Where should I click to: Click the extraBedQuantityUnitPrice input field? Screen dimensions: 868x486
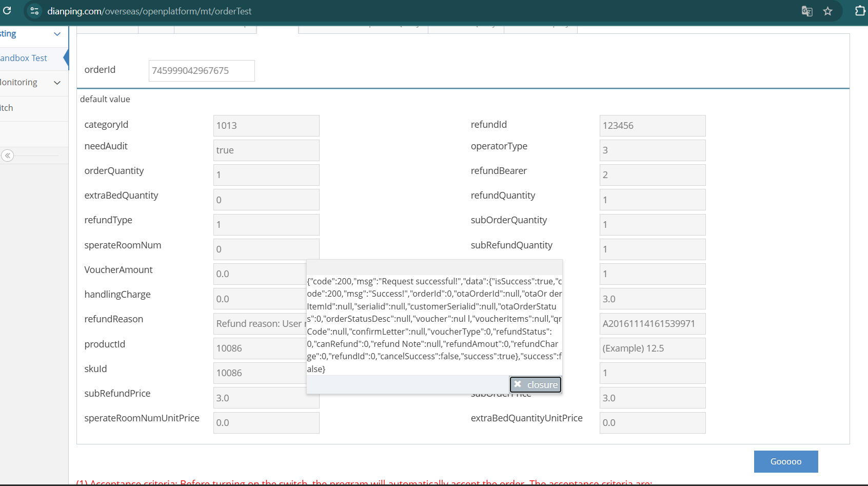[x=652, y=423]
